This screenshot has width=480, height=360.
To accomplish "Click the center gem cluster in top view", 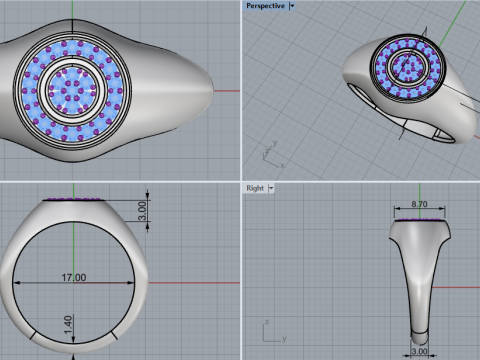I will point(72,90).
